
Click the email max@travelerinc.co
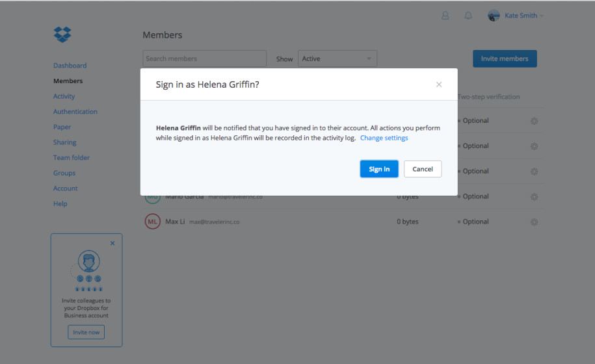pos(215,222)
